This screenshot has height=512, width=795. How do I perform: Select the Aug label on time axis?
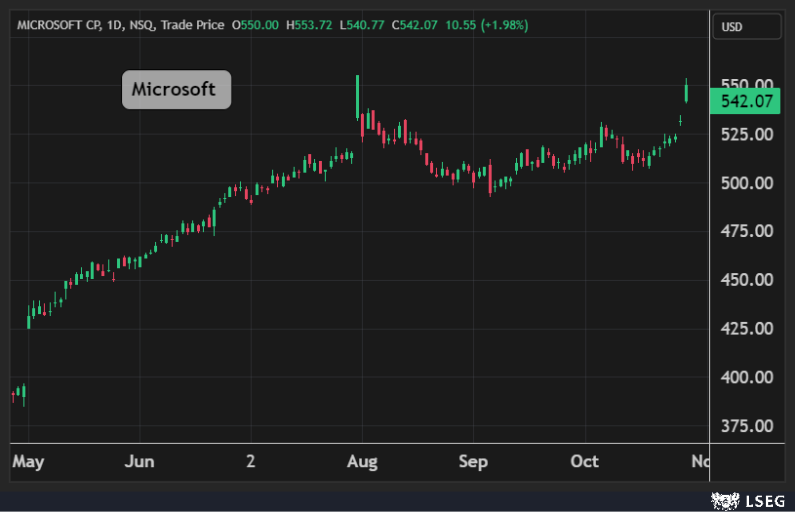[362, 461]
